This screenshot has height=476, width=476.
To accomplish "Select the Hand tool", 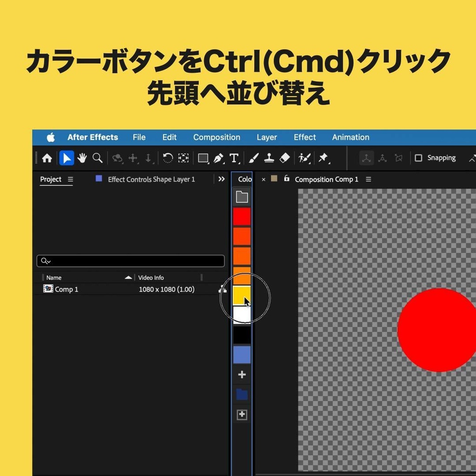I will point(82,158).
